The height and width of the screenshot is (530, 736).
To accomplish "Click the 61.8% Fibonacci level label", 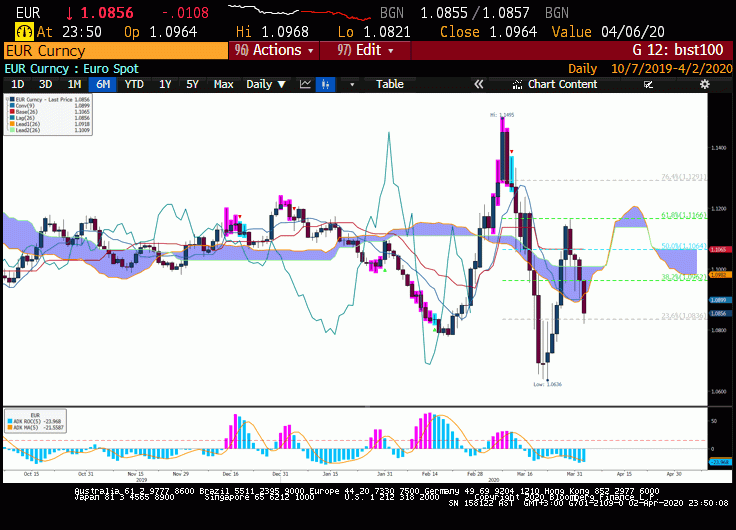I will [684, 215].
